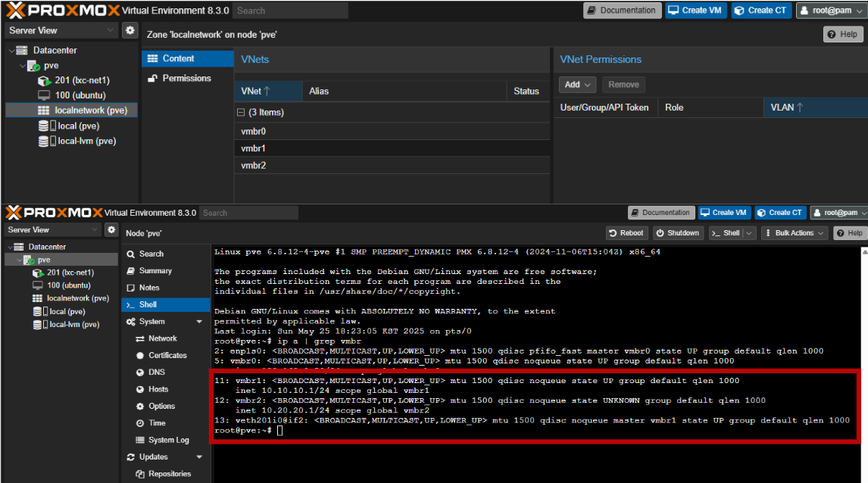Click Create VM in bottom window
This screenshot has width=868, height=483.
coord(723,213)
